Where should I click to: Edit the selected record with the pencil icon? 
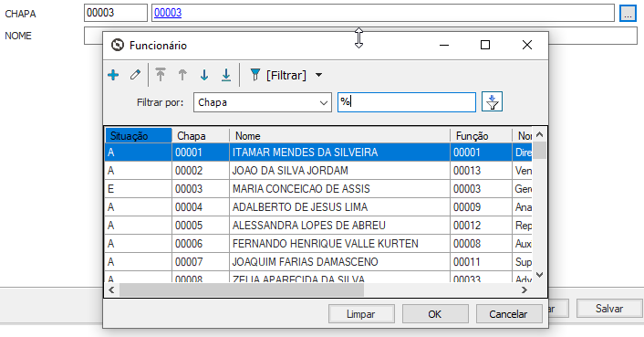[x=135, y=75]
